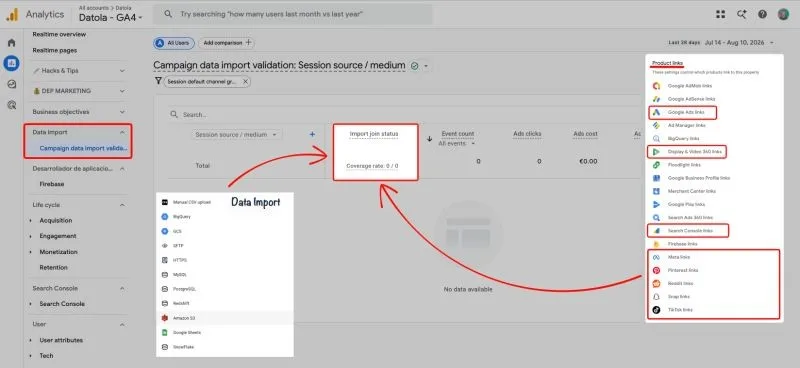Click the Display & Video 360 links icon
This screenshot has width=800, height=368.
657,152
